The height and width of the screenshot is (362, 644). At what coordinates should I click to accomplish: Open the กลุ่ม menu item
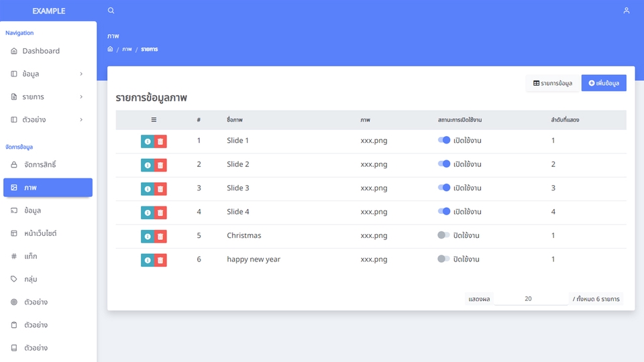[48, 279]
